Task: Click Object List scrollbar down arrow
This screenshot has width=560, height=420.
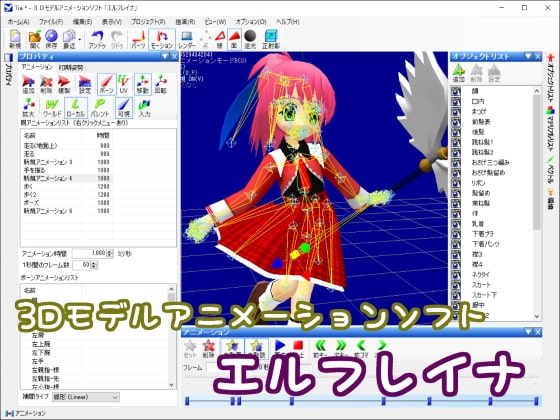Action: click(x=537, y=316)
